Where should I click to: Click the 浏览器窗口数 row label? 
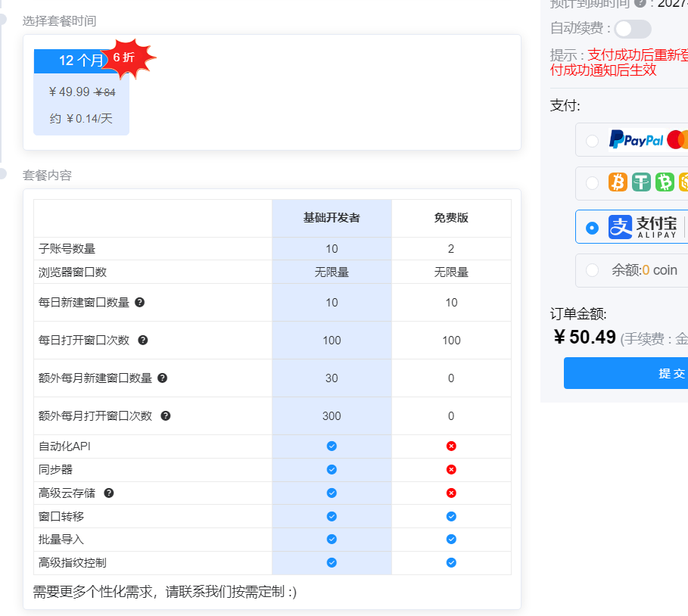tap(73, 272)
